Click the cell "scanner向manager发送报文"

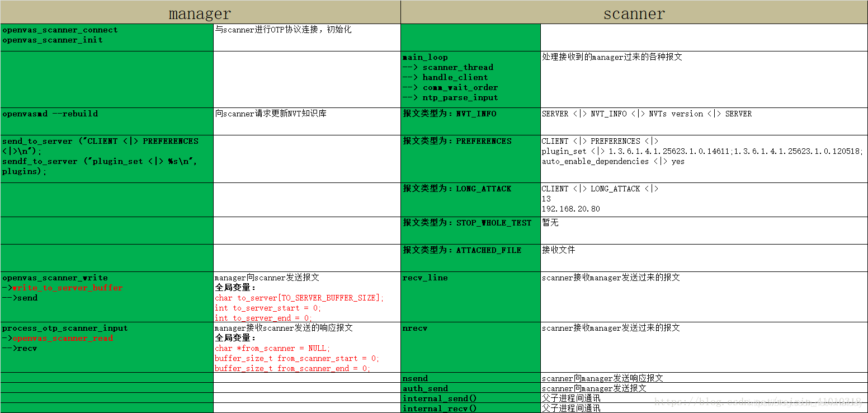point(704,388)
